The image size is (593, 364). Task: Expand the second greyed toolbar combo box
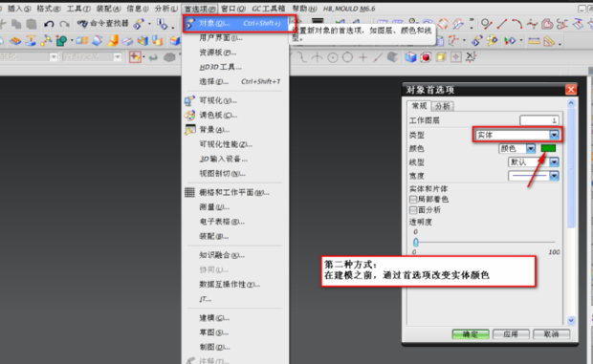(118, 57)
